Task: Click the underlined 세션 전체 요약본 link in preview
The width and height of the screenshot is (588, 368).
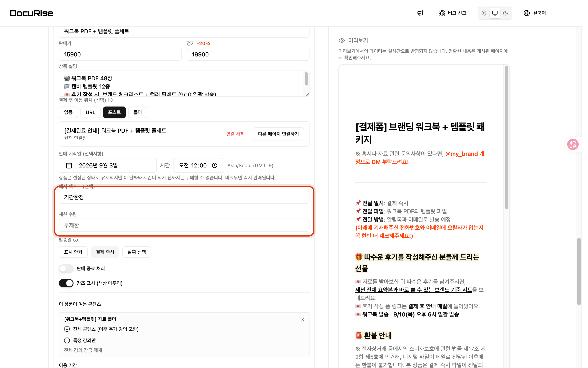Action: point(414,290)
